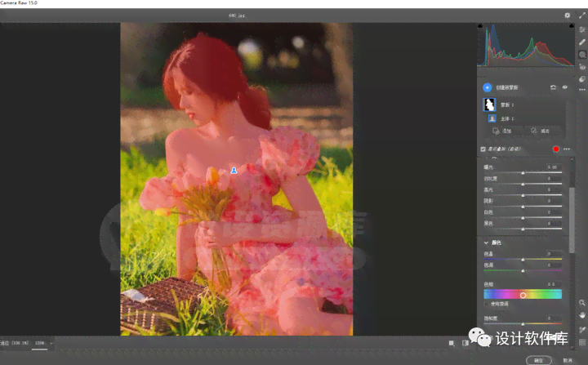Toggle mask visibility eye icon
This screenshot has width=588, height=365.
click(x=565, y=87)
